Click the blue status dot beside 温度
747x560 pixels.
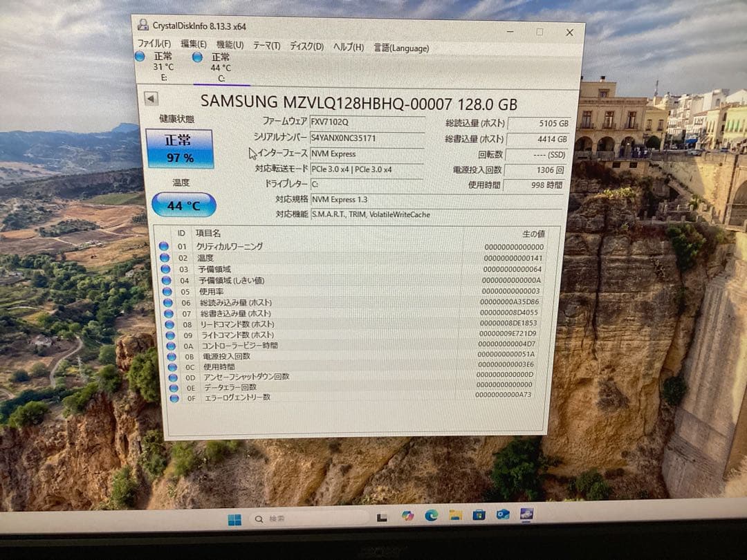point(165,257)
